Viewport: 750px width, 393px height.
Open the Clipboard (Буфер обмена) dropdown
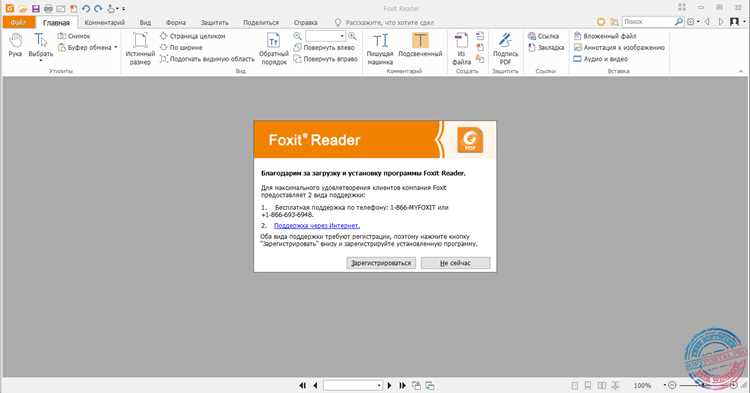click(x=88, y=47)
